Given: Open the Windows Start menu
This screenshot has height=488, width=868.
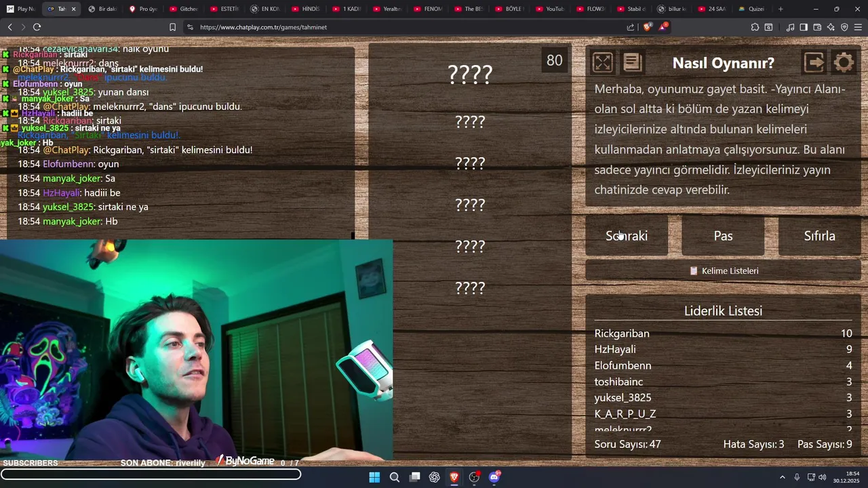Looking at the screenshot, I should coord(374,477).
